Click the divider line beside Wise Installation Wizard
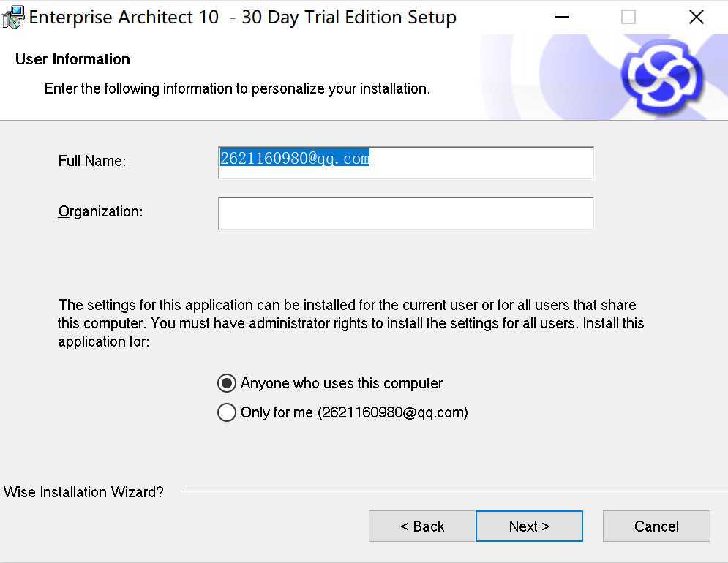 pos(455,491)
